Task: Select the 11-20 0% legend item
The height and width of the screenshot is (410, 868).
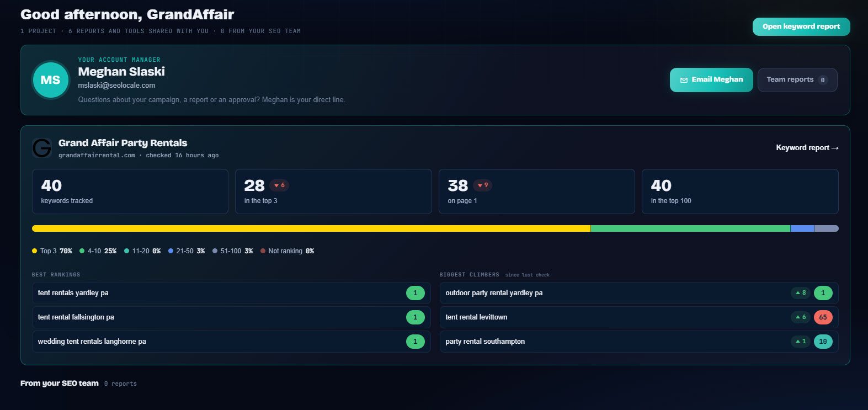Action: point(142,251)
